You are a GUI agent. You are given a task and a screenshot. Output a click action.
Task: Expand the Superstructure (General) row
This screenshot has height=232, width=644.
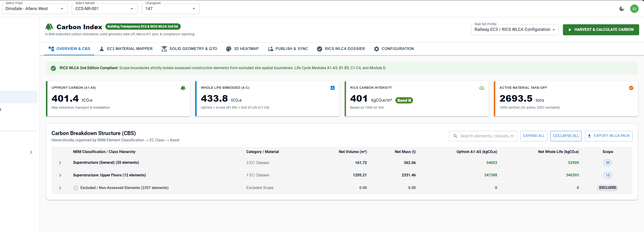coord(60,163)
